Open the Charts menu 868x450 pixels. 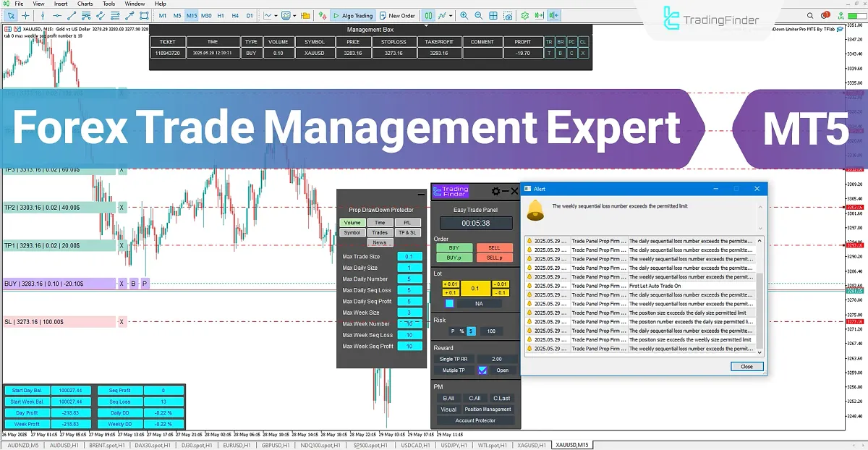tap(85, 4)
